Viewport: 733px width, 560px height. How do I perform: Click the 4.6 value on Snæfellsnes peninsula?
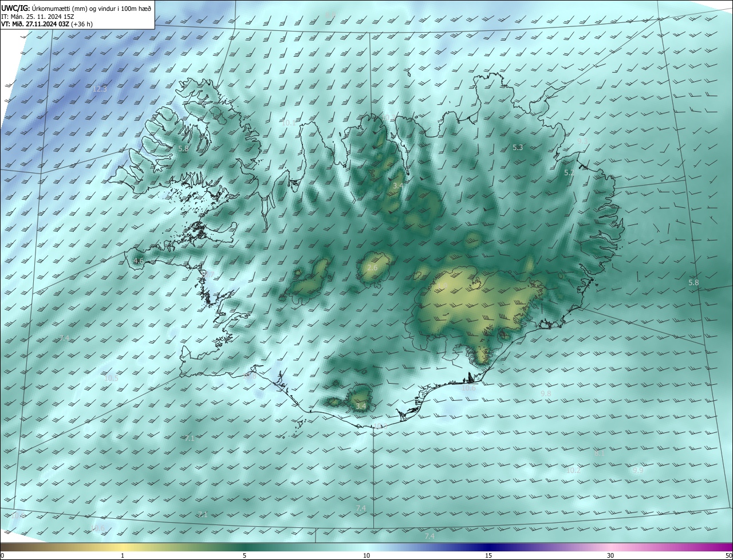click(x=138, y=261)
